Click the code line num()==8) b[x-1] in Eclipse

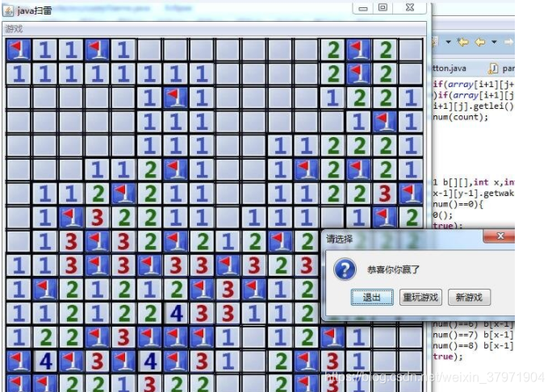[x=474, y=345]
